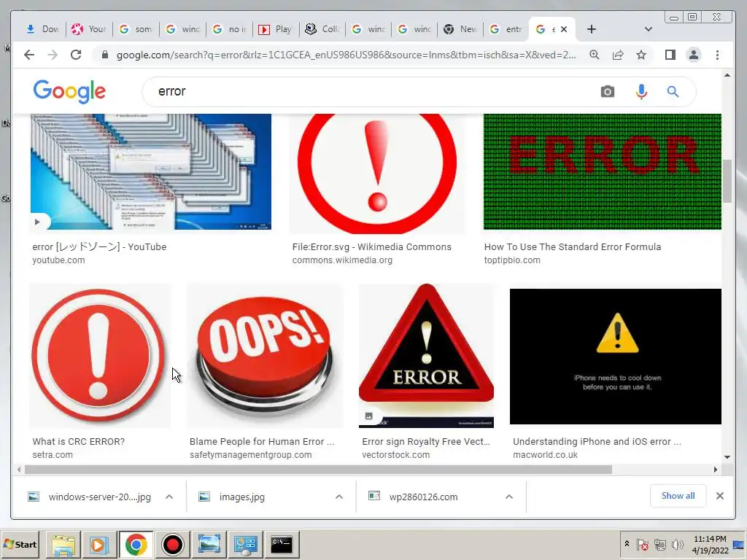Image resolution: width=747 pixels, height=560 pixels.
Task: Open the triangle ERROR sign image
Action: [x=426, y=356]
